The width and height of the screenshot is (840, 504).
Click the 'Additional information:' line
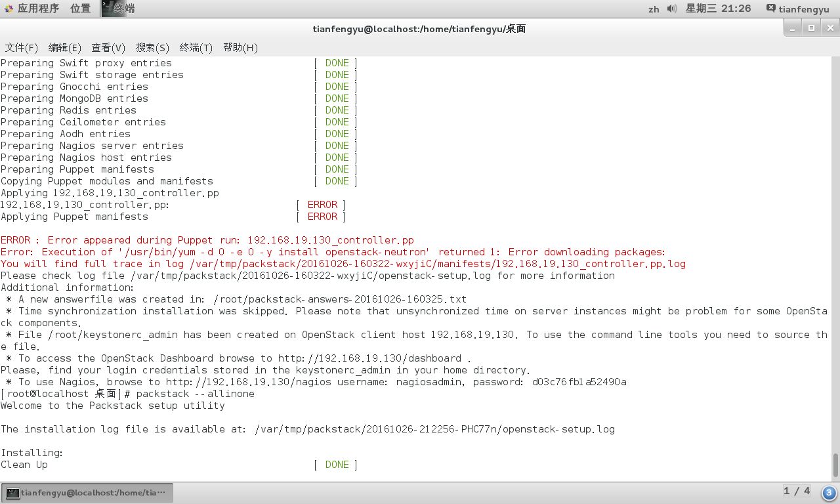pos(67,287)
